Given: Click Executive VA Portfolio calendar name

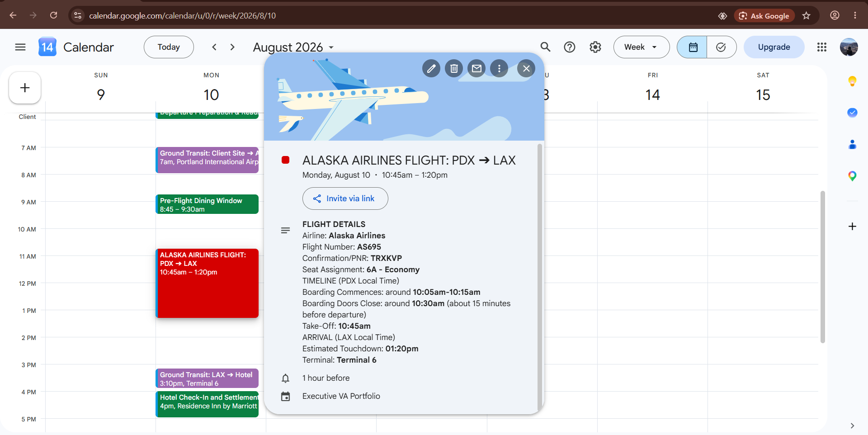Looking at the screenshot, I should [x=341, y=396].
